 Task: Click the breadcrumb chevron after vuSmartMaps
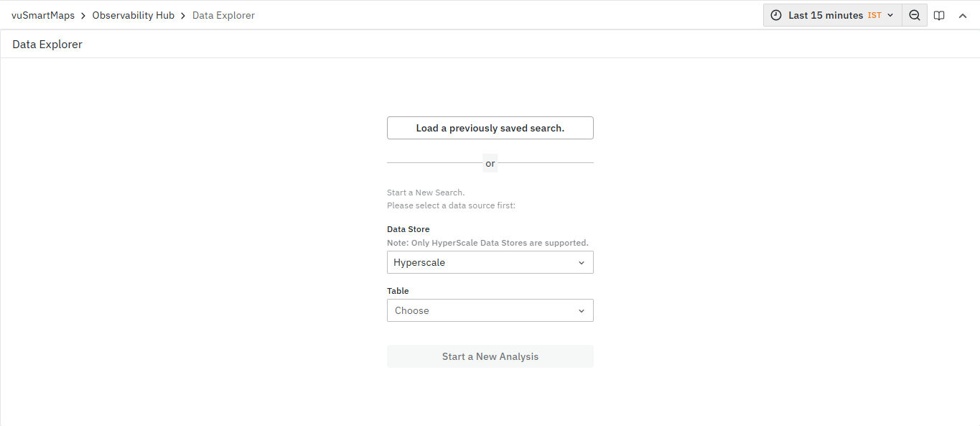(83, 15)
